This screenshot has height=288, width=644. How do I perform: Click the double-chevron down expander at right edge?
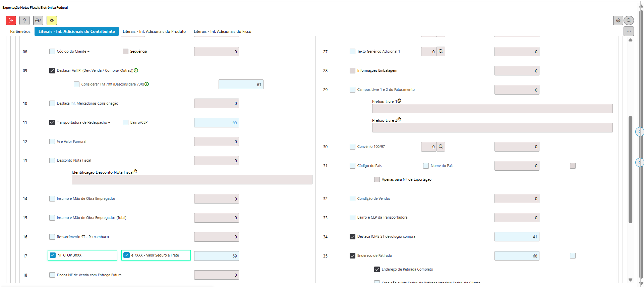639,163
